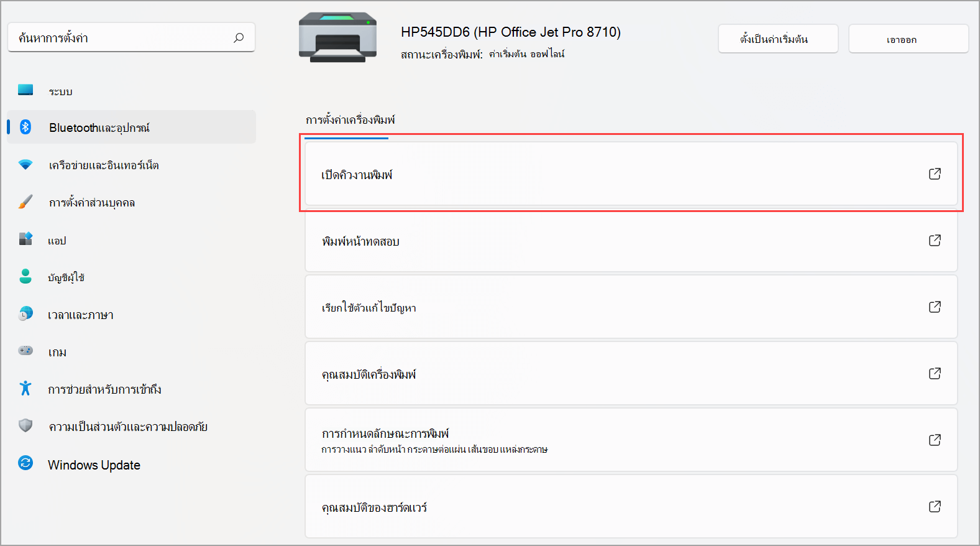Image resolution: width=980 pixels, height=546 pixels.
Task: Open ความเป็นส่วนตัวและความปลอดภัย settings
Action: click(x=131, y=427)
